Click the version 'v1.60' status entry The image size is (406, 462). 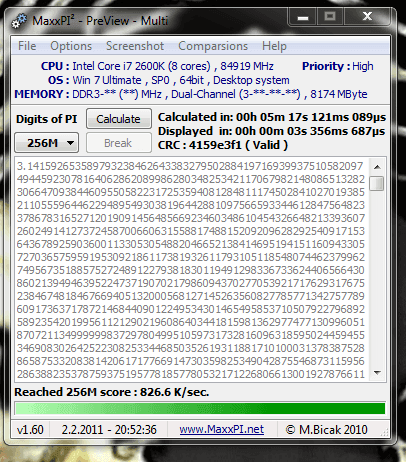coord(30,429)
